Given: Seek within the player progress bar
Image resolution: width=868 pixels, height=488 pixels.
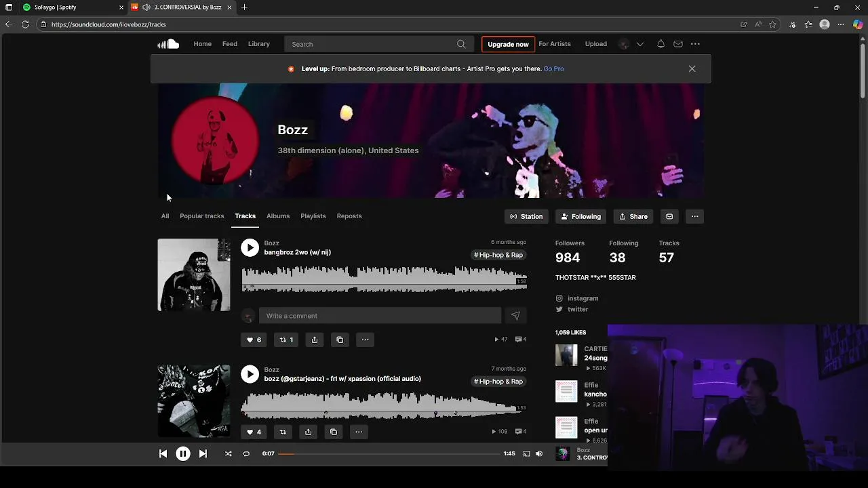Looking at the screenshot, I should click(x=389, y=454).
